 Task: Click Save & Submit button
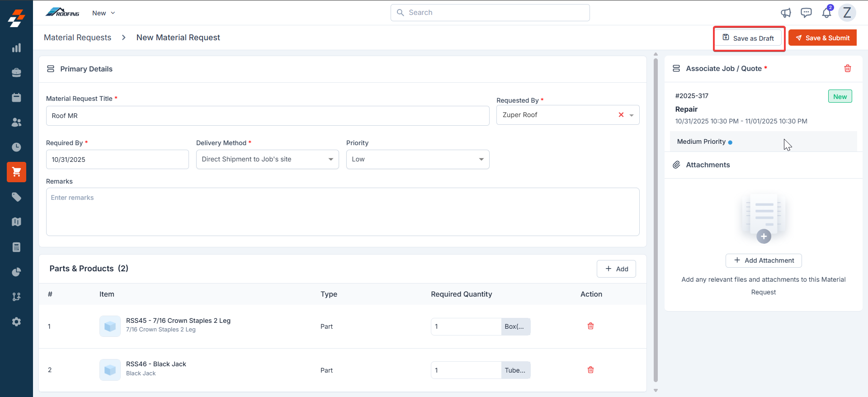pos(822,38)
